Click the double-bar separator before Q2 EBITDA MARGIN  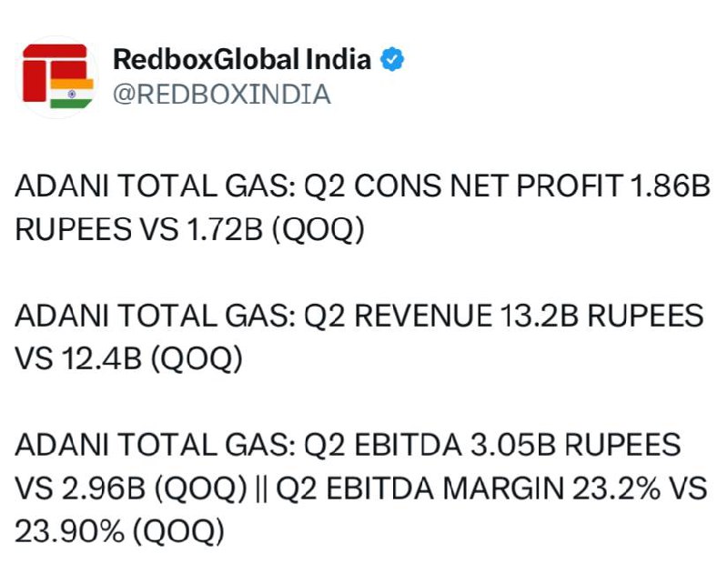tap(262, 488)
